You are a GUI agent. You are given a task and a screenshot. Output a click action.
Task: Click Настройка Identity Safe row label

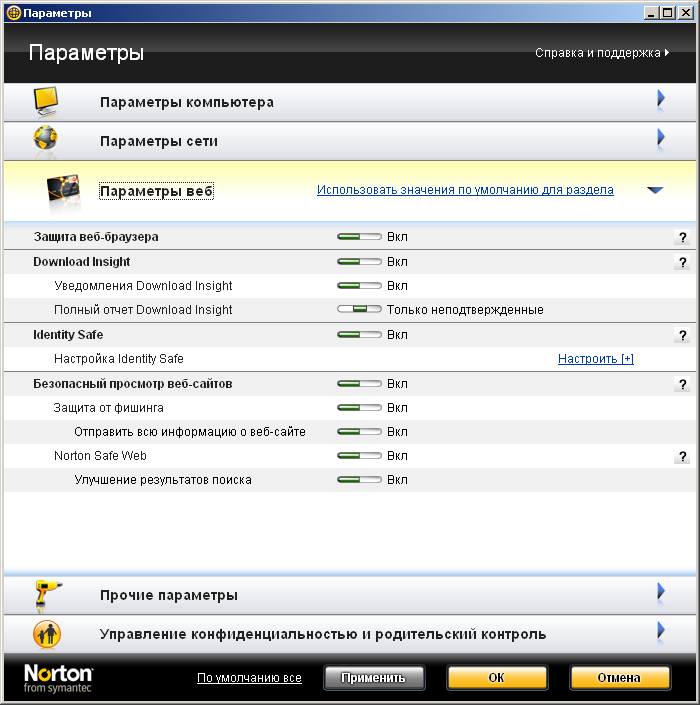pyautogui.click(x=119, y=359)
